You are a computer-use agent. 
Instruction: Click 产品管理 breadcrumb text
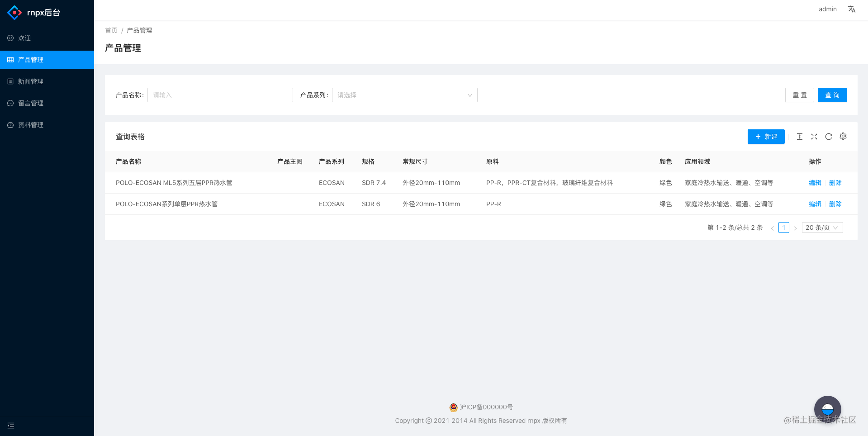(139, 30)
